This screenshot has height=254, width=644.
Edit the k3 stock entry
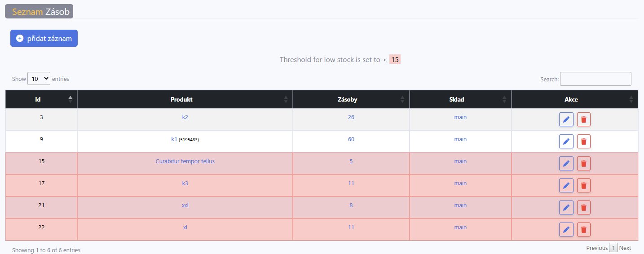tap(566, 186)
